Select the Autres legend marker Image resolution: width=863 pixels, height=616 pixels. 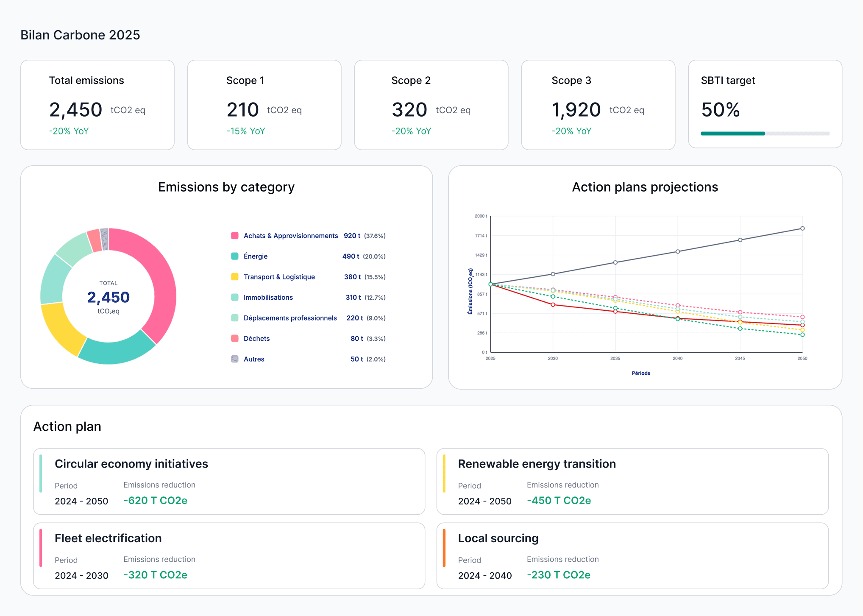pyautogui.click(x=234, y=359)
